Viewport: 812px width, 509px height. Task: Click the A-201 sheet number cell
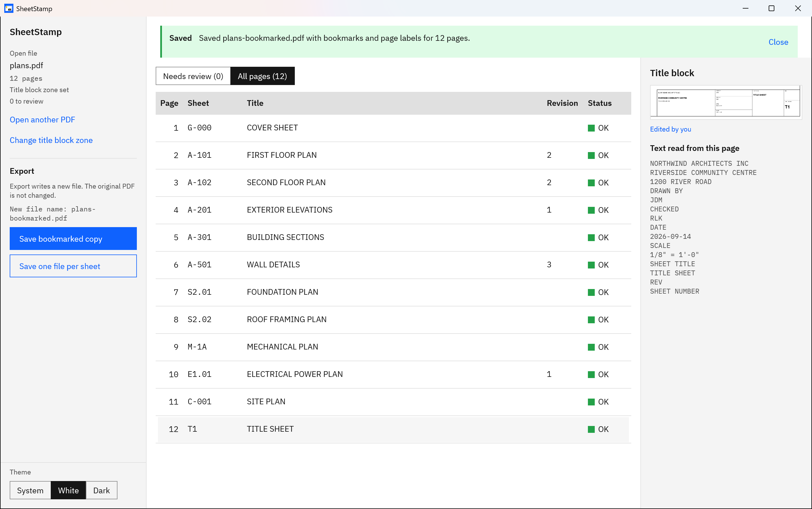[x=200, y=210]
